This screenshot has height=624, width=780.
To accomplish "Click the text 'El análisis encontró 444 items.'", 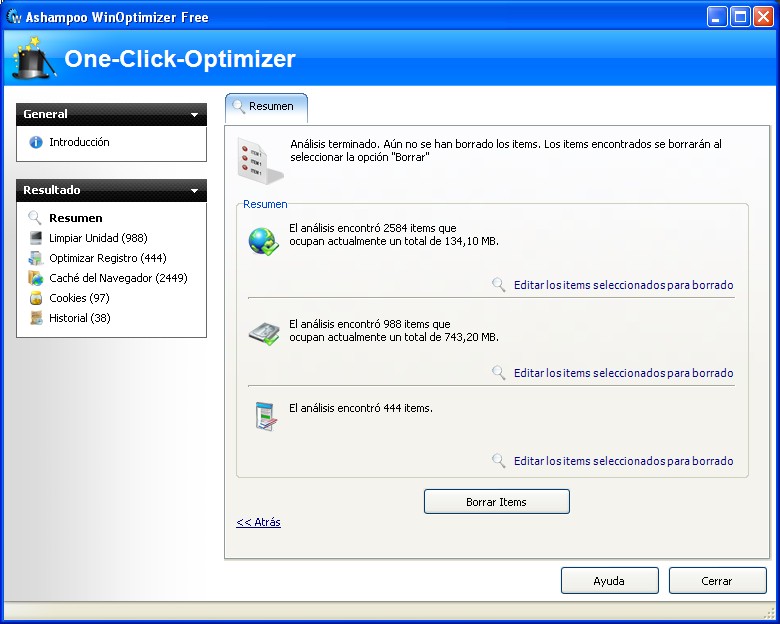I will pos(361,408).
